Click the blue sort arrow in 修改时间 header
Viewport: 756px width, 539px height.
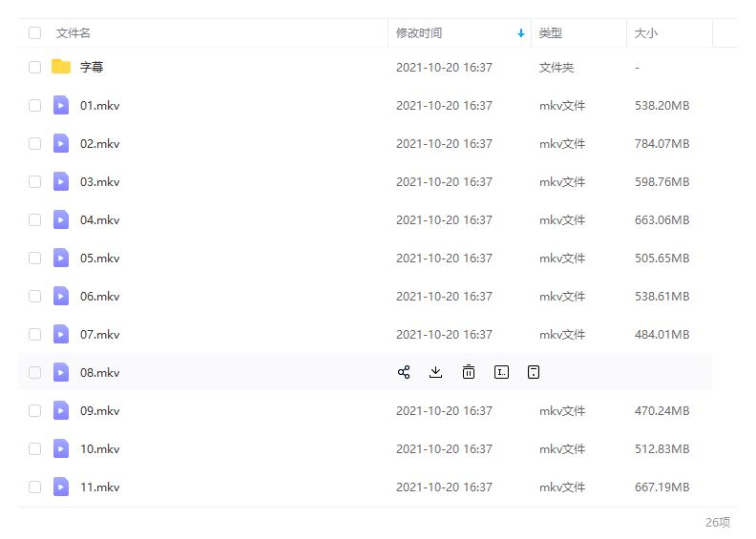521,33
